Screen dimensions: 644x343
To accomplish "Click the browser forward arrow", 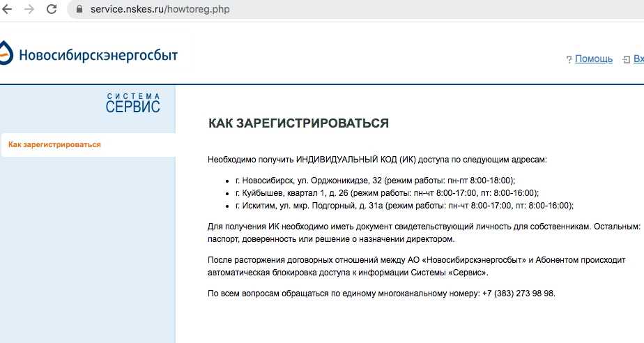I will 29,10.
